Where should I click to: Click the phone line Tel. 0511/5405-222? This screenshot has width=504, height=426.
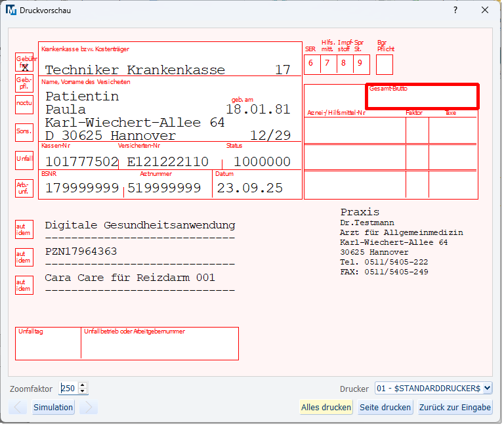pyautogui.click(x=384, y=262)
